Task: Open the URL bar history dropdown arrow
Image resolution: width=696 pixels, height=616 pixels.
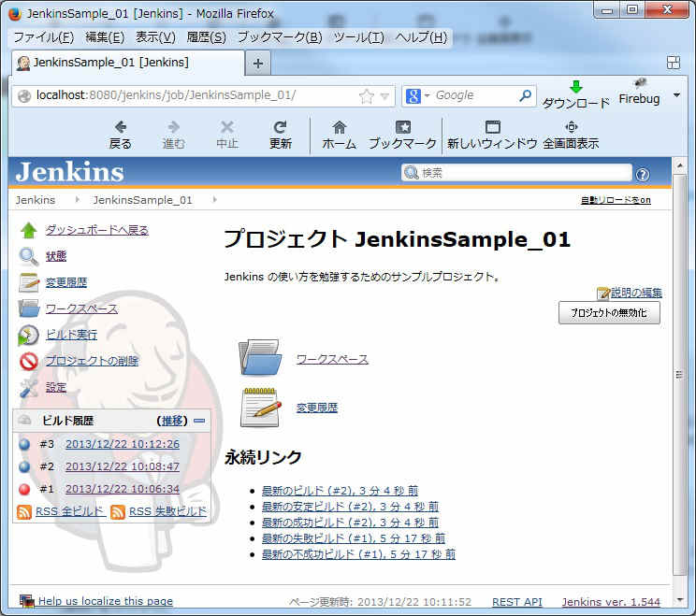Action: [384, 96]
